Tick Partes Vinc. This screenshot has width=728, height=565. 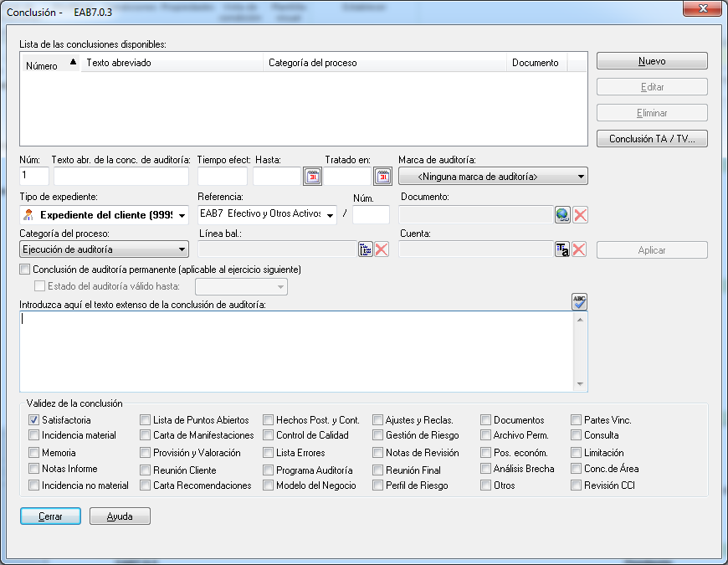click(577, 419)
